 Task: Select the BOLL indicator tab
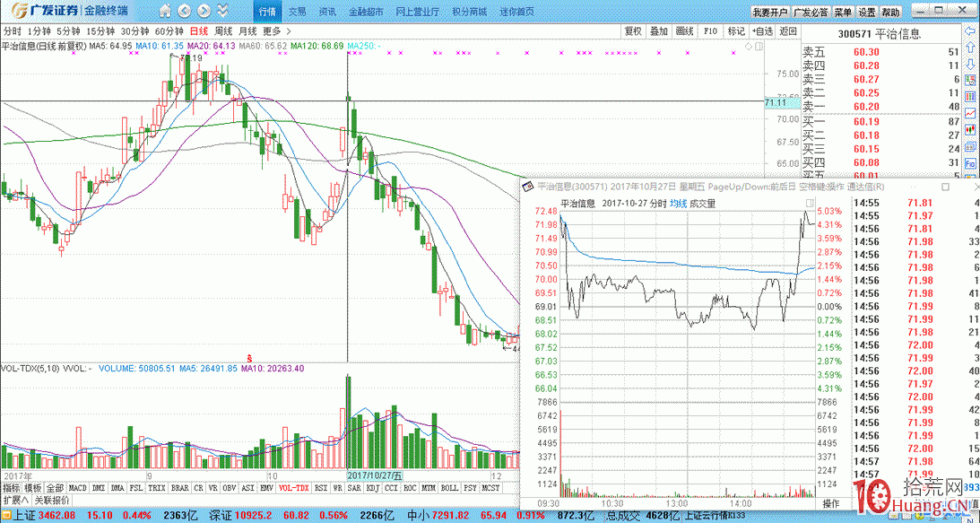click(x=448, y=487)
